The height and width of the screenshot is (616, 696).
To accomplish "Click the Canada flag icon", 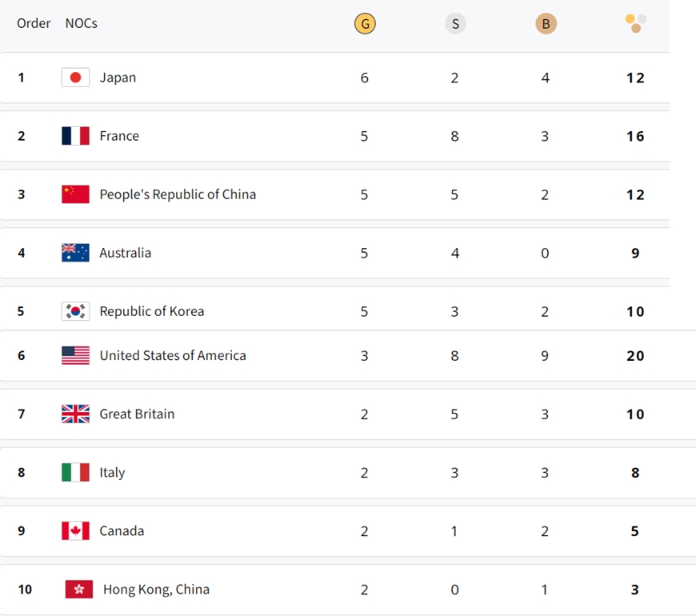I will point(75,530).
